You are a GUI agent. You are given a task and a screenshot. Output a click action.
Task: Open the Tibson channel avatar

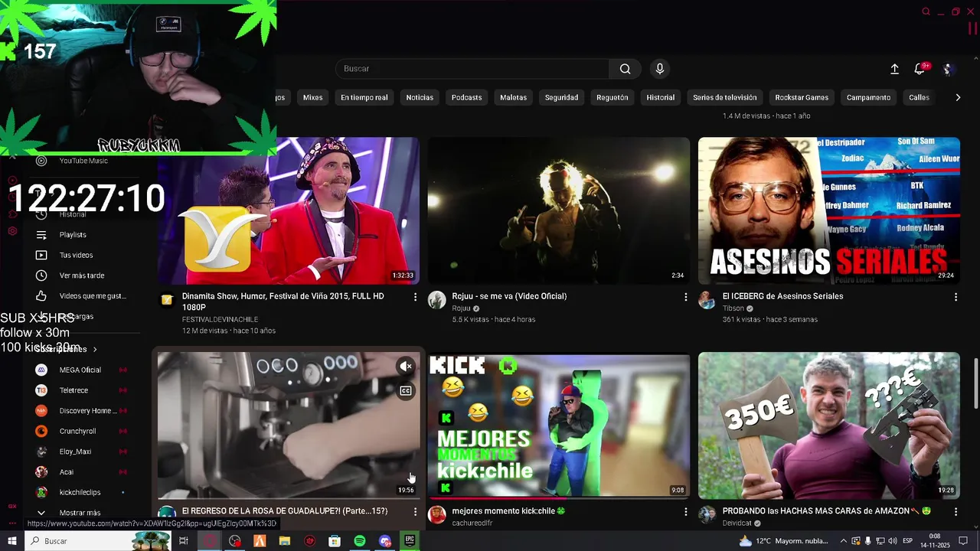click(707, 300)
